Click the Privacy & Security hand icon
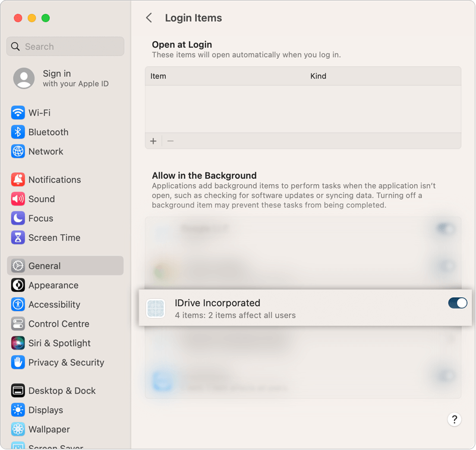 [18, 362]
